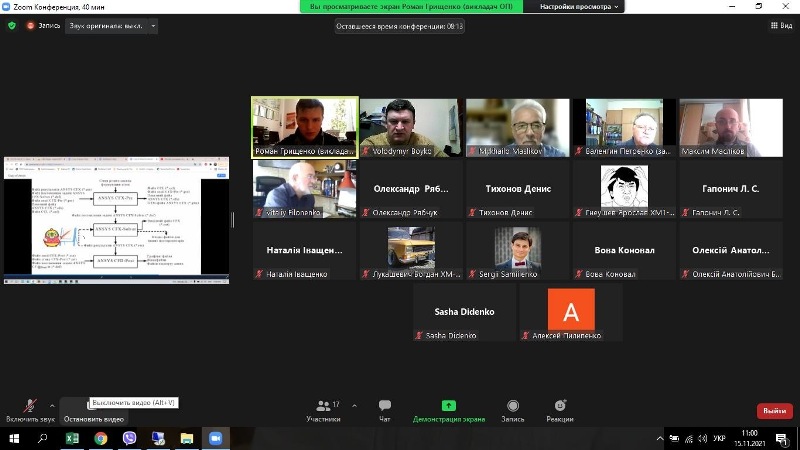The image size is (800, 450).
Task: Start Демонстрация экрана screen share
Action: pos(448,411)
